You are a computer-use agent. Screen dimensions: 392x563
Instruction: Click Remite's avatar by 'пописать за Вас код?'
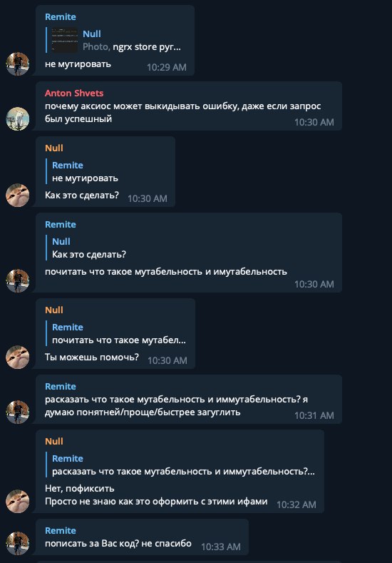18,543
